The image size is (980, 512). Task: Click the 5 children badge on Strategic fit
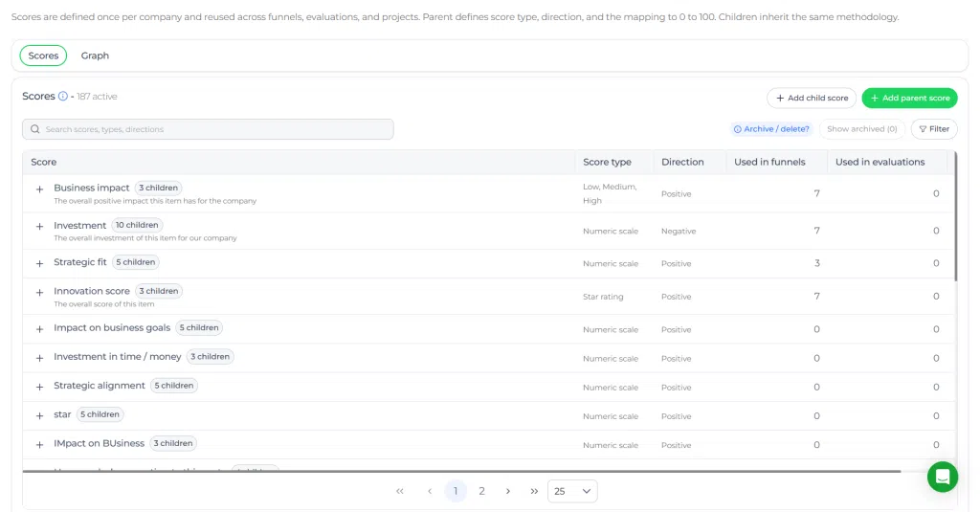tap(136, 262)
